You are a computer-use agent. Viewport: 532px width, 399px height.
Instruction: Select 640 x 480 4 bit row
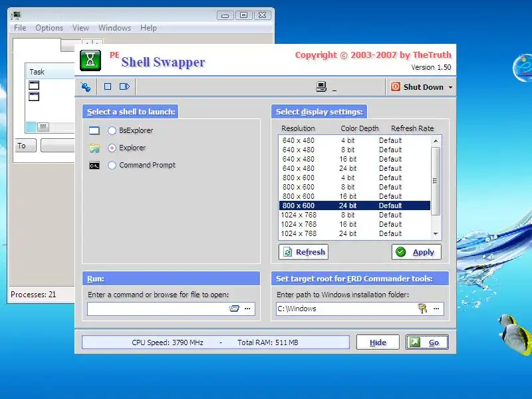tap(354, 140)
